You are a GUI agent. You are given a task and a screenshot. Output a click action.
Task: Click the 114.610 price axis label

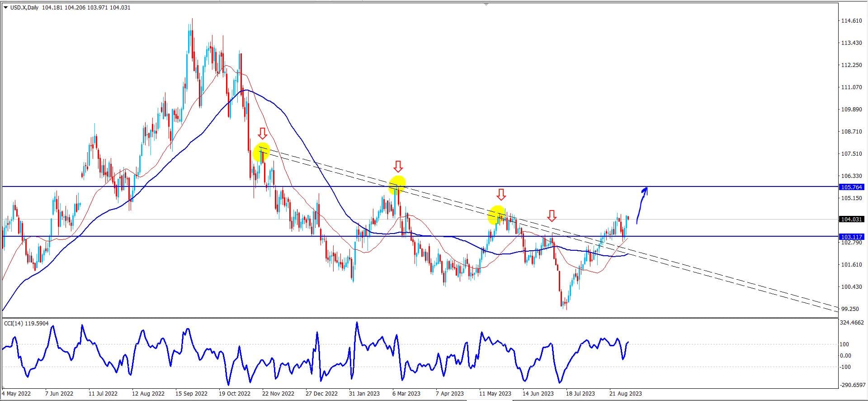point(851,21)
